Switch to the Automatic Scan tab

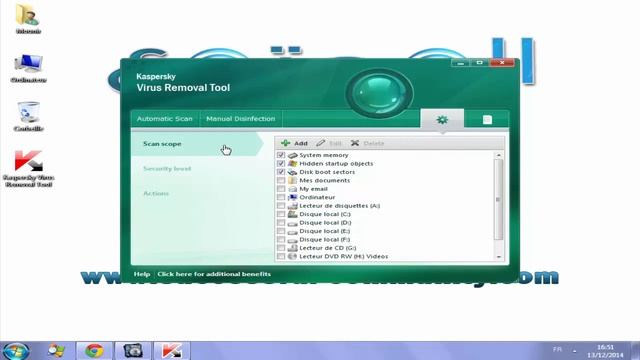tap(164, 119)
